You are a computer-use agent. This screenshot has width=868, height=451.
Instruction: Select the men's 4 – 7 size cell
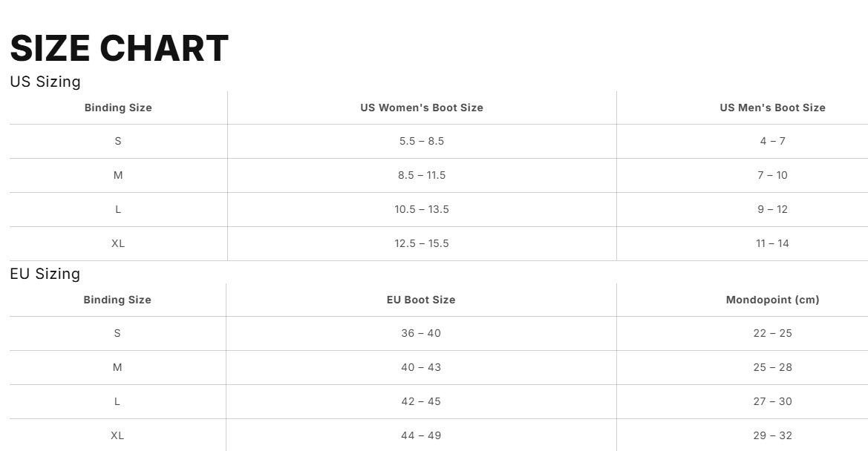coord(772,141)
